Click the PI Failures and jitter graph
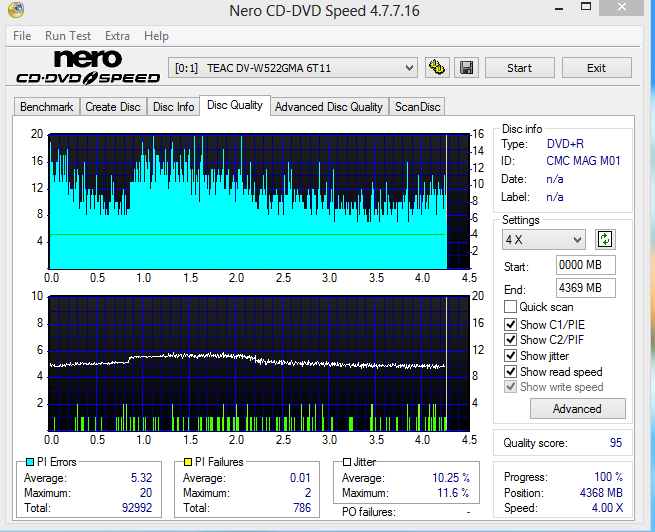The width and height of the screenshot is (655, 532). pyautogui.click(x=259, y=364)
